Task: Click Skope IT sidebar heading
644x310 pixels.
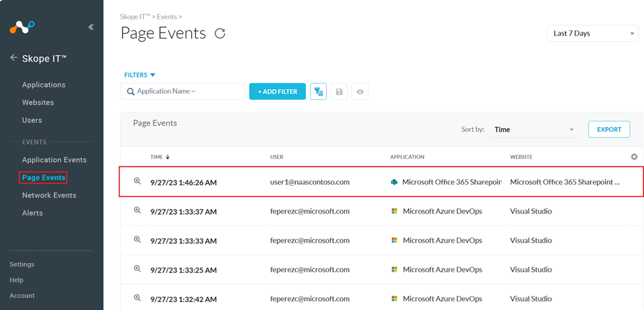Action: (x=44, y=58)
